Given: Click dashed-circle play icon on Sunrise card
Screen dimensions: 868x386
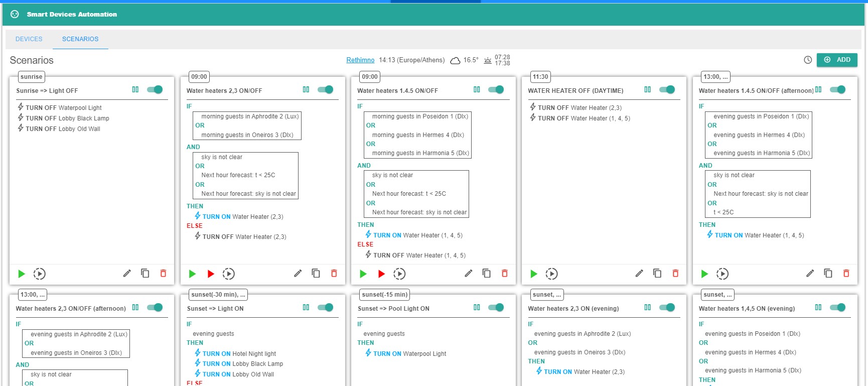Looking at the screenshot, I should click(x=40, y=274).
